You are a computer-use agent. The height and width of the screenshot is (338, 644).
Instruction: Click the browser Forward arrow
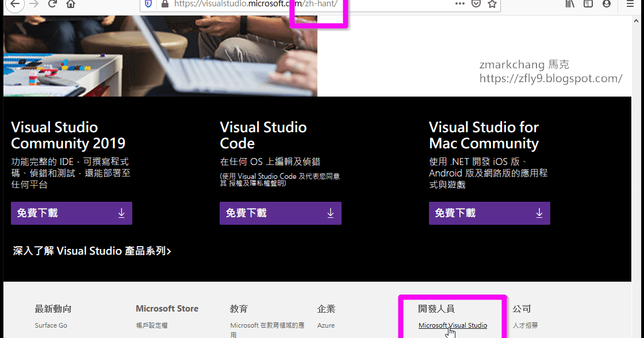coord(34,4)
